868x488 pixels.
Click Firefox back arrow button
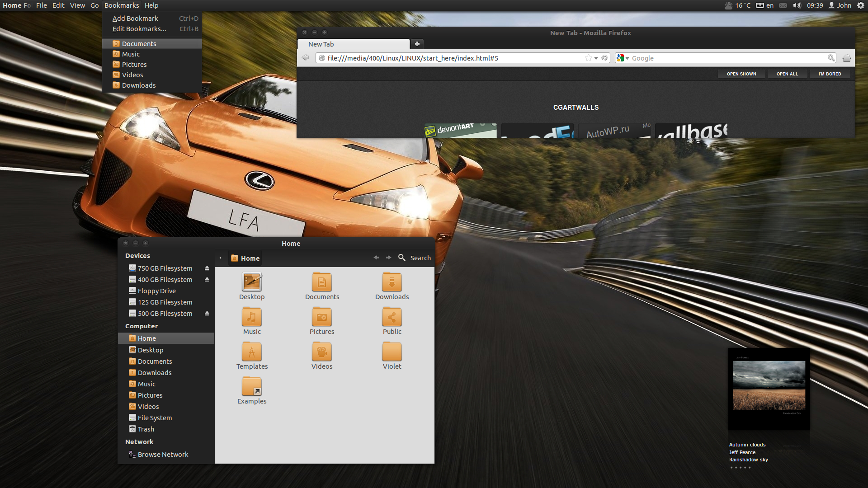point(306,58)
